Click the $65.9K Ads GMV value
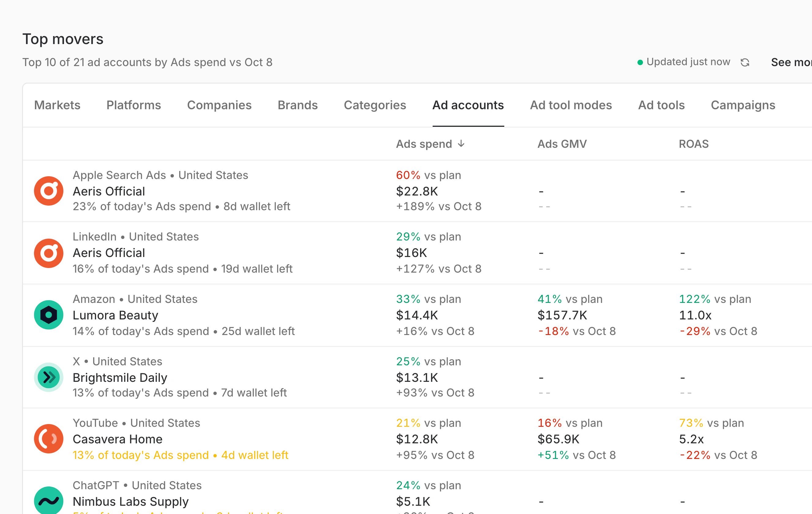 [558, 439]
